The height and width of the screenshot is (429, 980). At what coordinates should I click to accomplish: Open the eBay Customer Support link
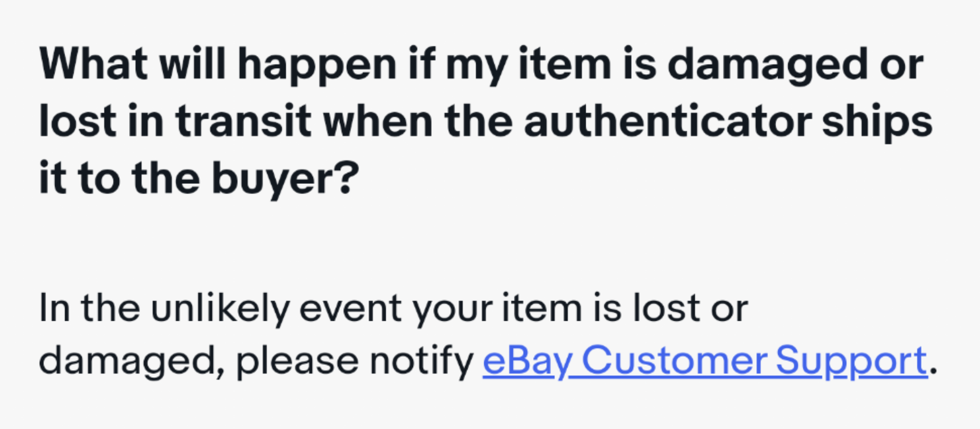705,361
